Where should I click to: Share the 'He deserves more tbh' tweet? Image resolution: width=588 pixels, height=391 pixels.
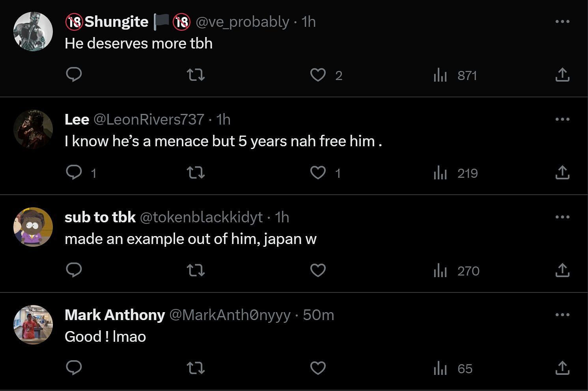pos(562,75)
